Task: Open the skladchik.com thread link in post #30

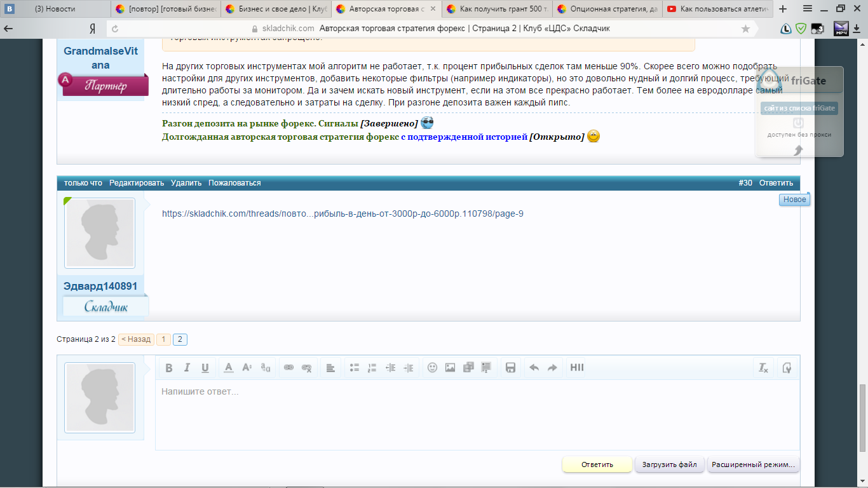Action: tap(342, 213)
